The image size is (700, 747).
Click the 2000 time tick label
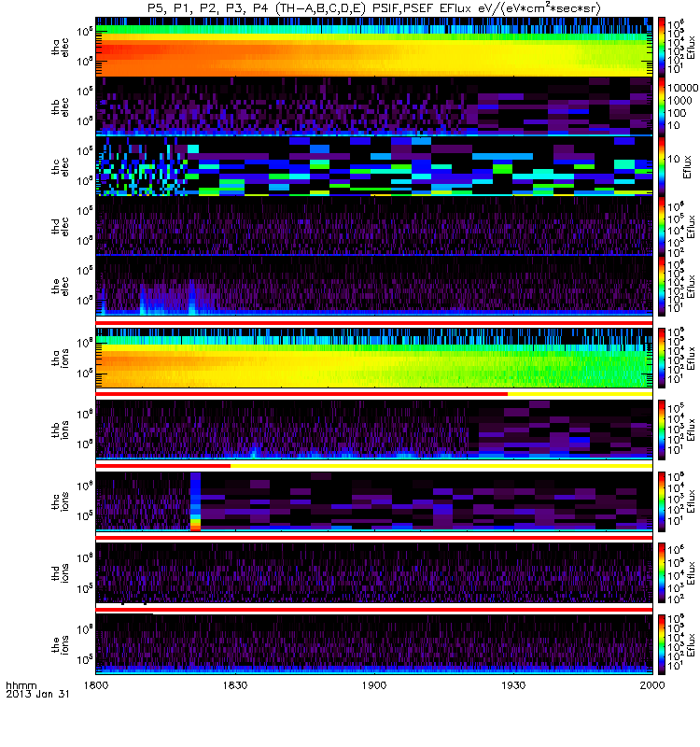pyautogui.click(x=652, y=685)
